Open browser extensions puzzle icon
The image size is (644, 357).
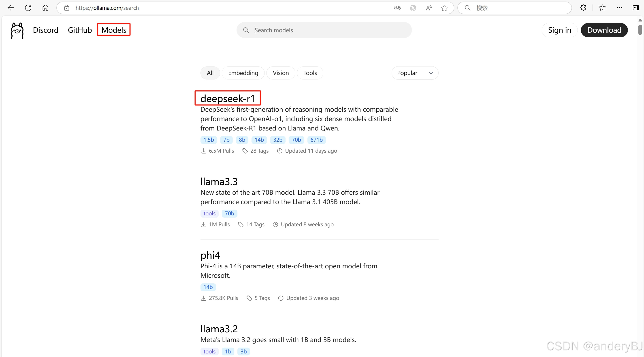click(583, 8)
